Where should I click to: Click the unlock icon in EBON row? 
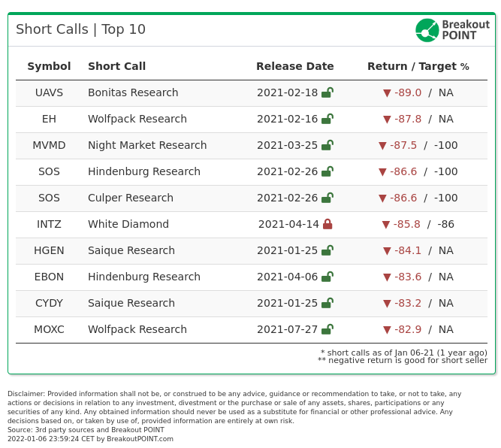tap(327, 277)
